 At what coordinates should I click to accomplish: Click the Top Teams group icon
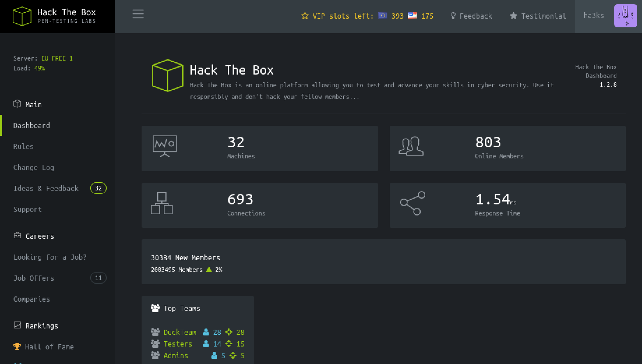point(155,308)
